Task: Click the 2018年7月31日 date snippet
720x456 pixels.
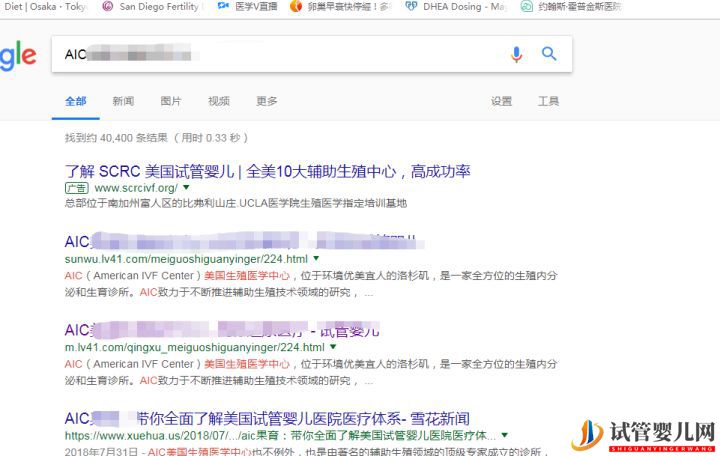Action: point(101,451)
